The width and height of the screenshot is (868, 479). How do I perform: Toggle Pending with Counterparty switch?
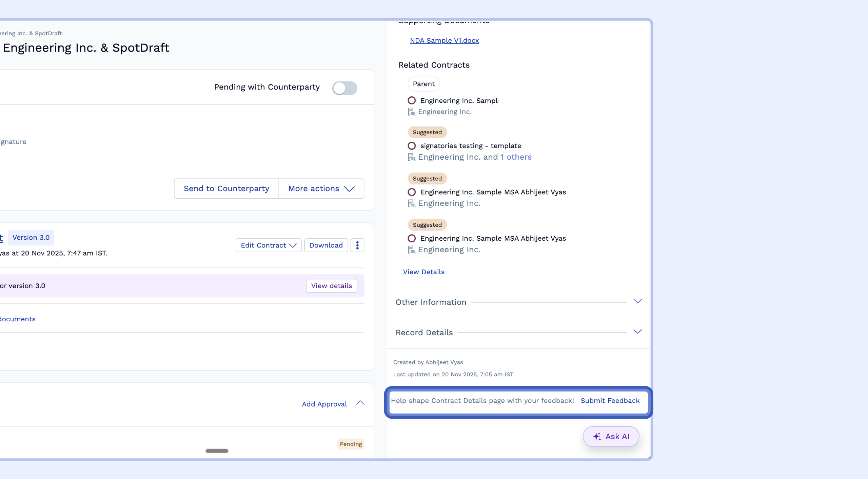(344, 88)
